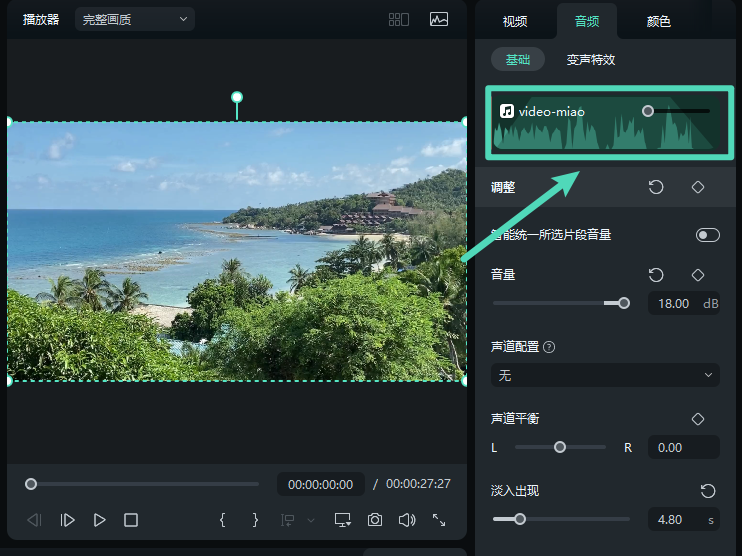This screenshot has height=556, width=742.
Task: Add keyframe for the 调整 section
Action: (698, 187)
